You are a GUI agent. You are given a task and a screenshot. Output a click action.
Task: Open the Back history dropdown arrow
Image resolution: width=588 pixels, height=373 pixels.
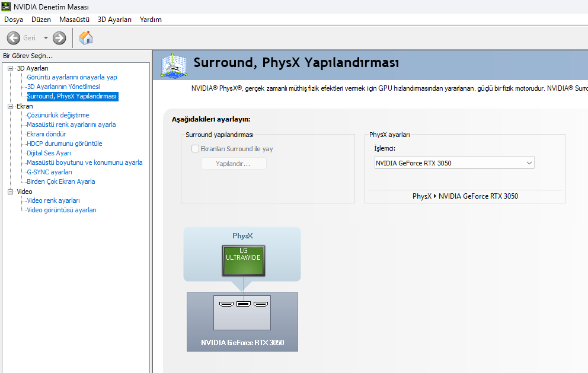point(46,38)
